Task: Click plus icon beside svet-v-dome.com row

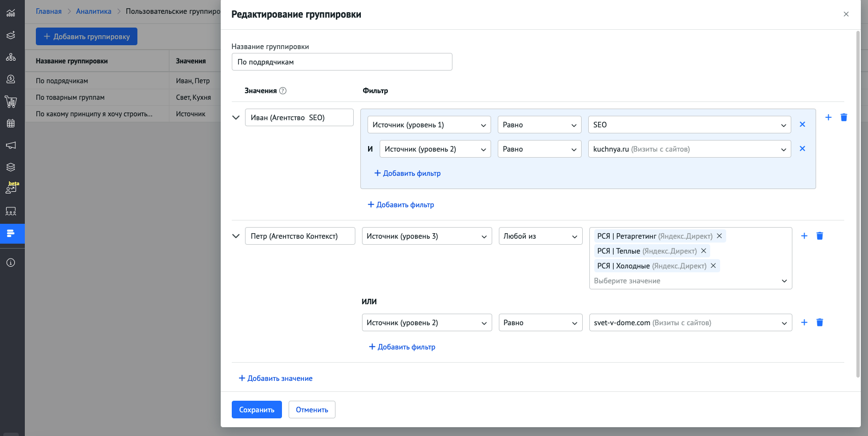Action: pyautogui.click(x=804, y=322)
